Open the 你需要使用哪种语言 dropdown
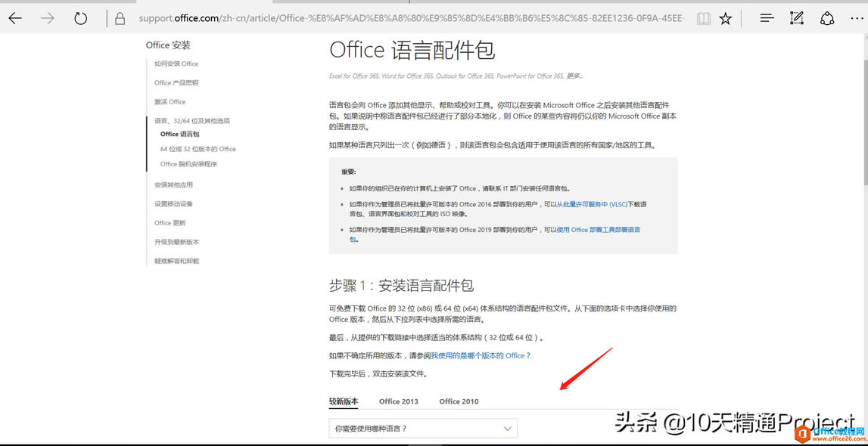868x446 pixels. click(x=423, y=429)
